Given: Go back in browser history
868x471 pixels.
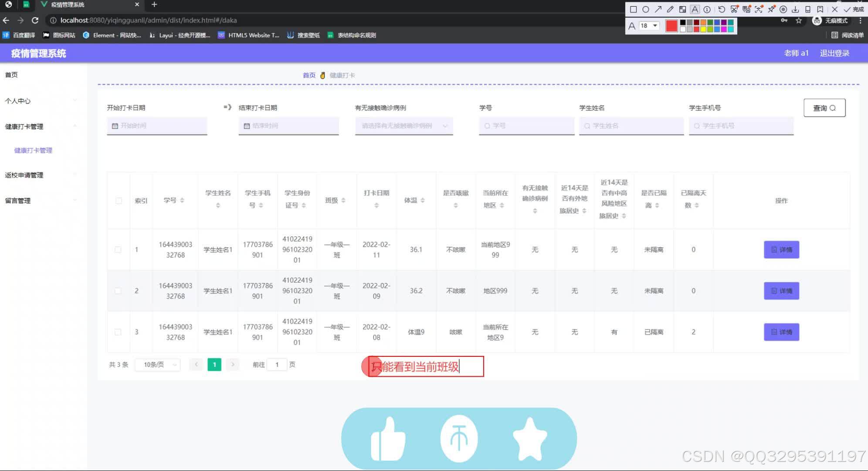Looking at the screenshot, I should point(6,20).
